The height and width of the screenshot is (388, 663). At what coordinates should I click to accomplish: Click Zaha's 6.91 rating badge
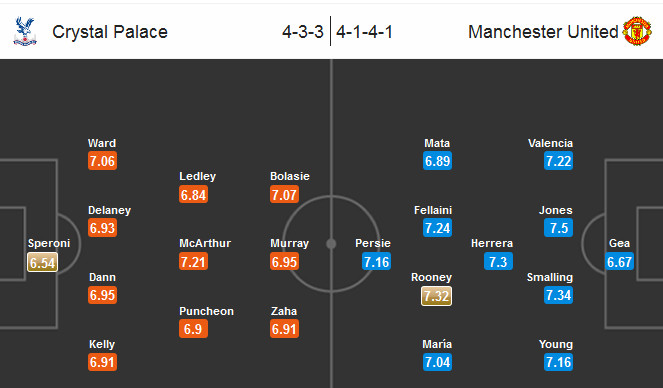coord(285,329)
